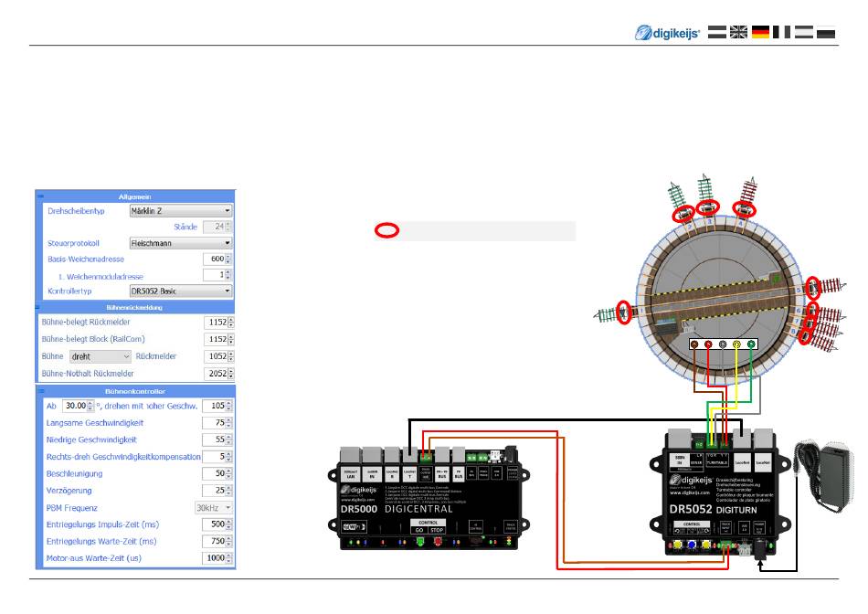Click the Bühne-Nothalt Rückmelder field 2052
This screenshot has height=614, width=868.
[x=219, y=374]
